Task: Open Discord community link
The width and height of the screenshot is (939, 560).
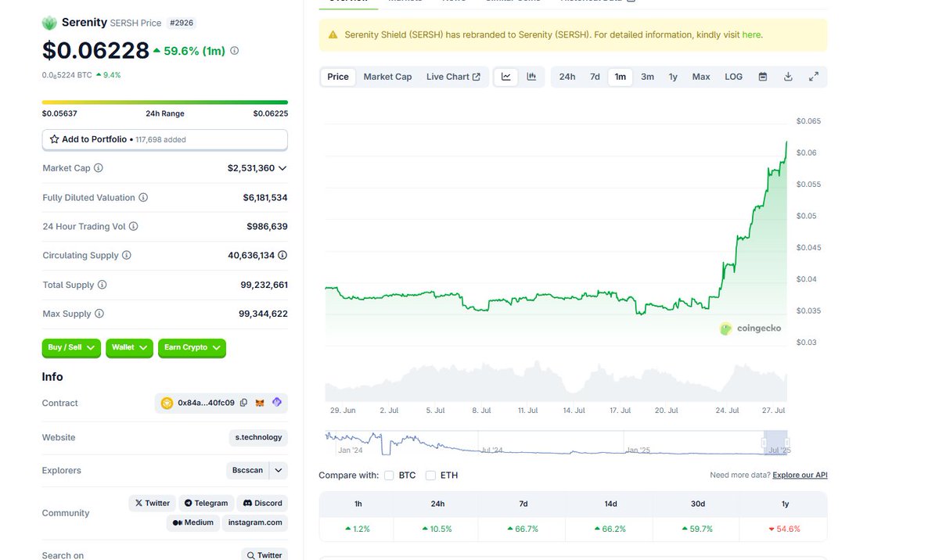Action: (x=262, y=503)
